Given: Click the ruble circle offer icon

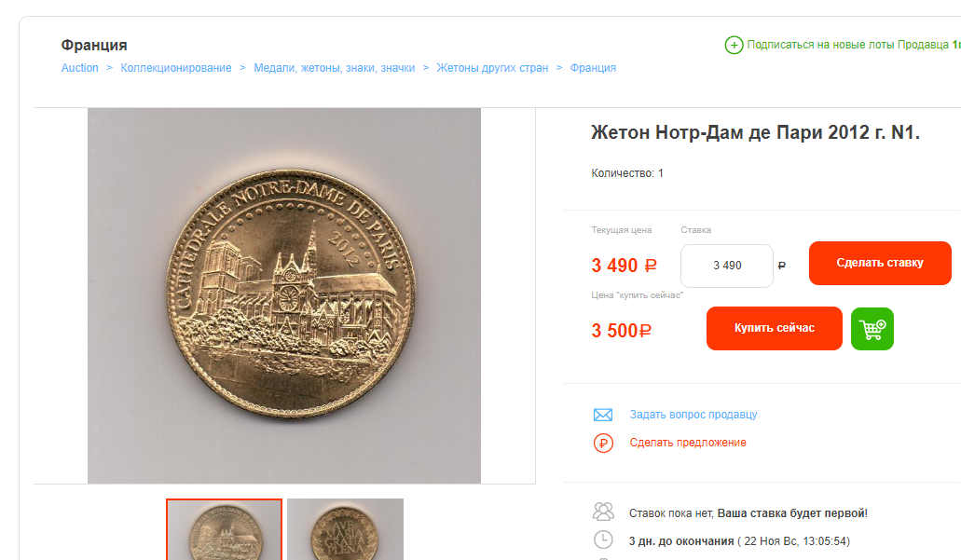Looking at the screenshot, I should 603,443.
